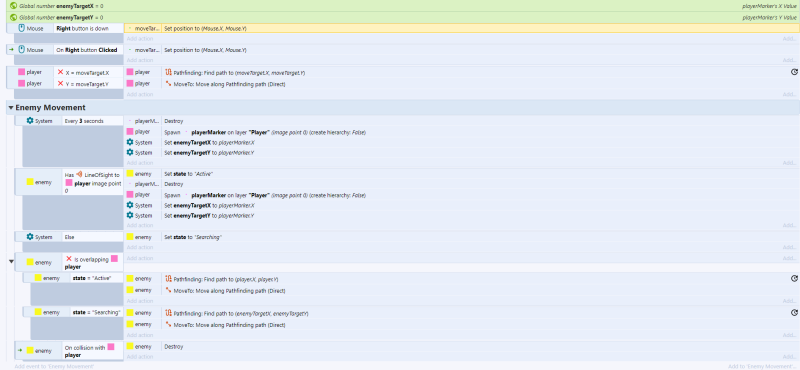The width and height of the screenshot is (800, 370).
Task: Select the 'Set state to Searching' action
Action: (x=462, y=237)
